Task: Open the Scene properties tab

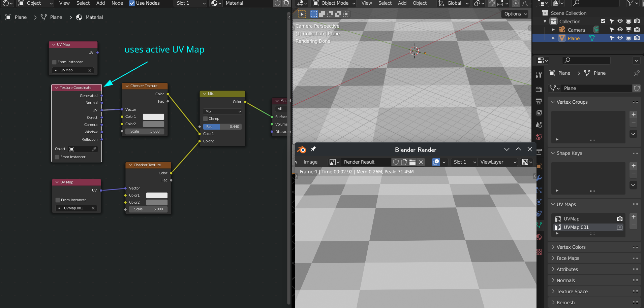Action: [x=539, y=125]
